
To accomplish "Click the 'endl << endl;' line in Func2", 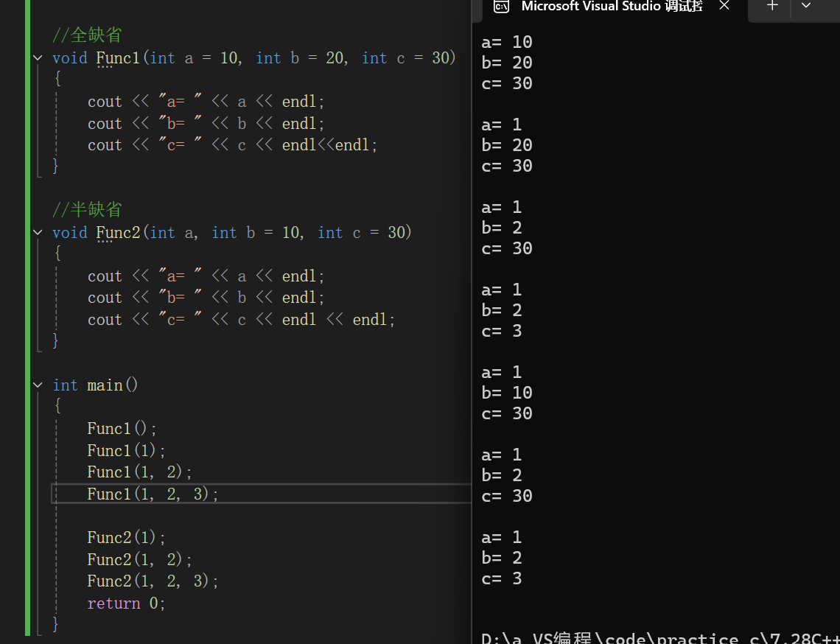I will click(241, 320).
